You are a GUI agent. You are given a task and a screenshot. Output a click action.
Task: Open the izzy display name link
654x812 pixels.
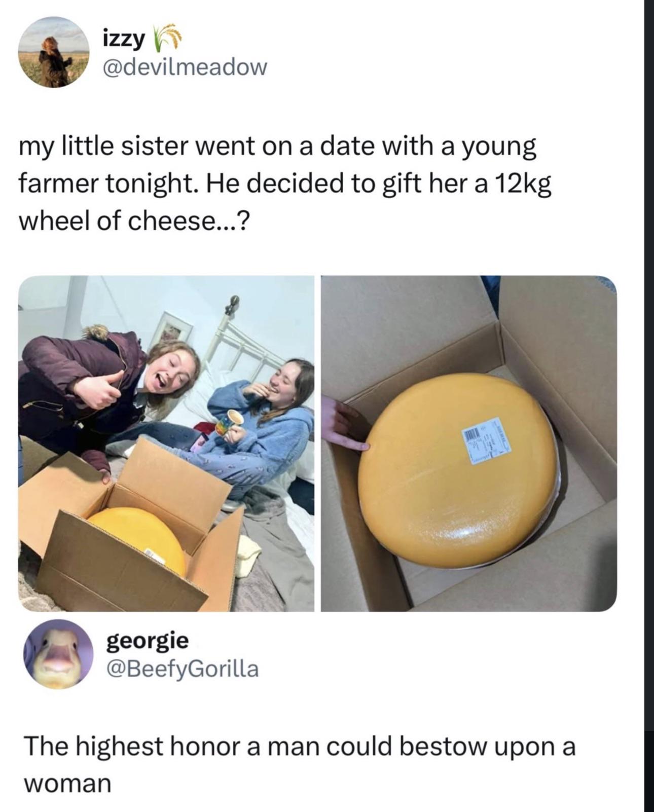(x=123, y=39)
